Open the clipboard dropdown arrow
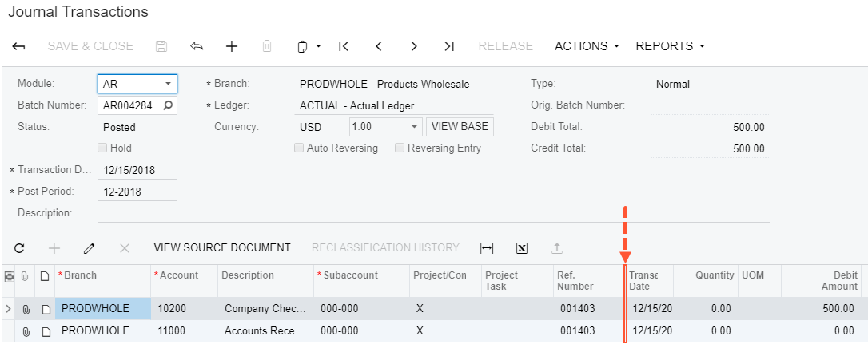Image resolution: width=868 pixels, height=356 pixels. (318, 46)
